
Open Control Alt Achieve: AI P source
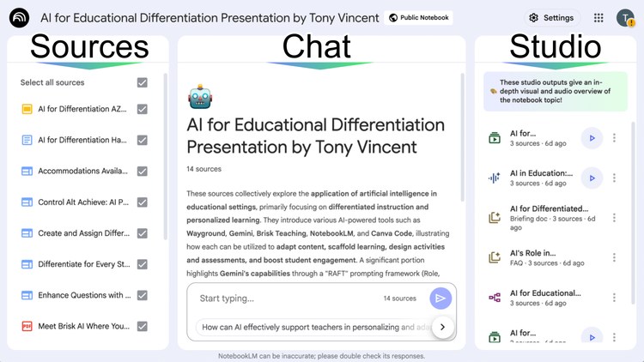[x=83, y=202]
